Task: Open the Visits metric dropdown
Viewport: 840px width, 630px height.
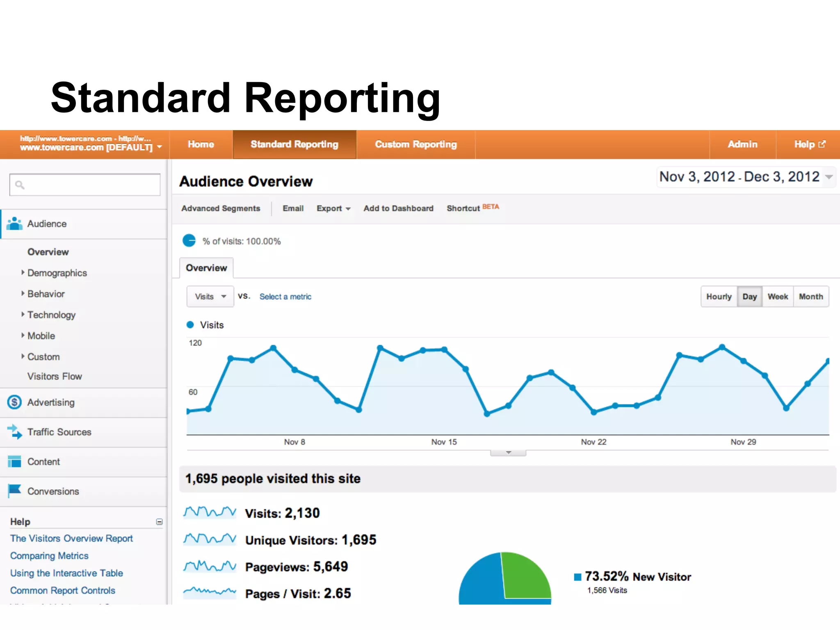Action: pos(210,297)
